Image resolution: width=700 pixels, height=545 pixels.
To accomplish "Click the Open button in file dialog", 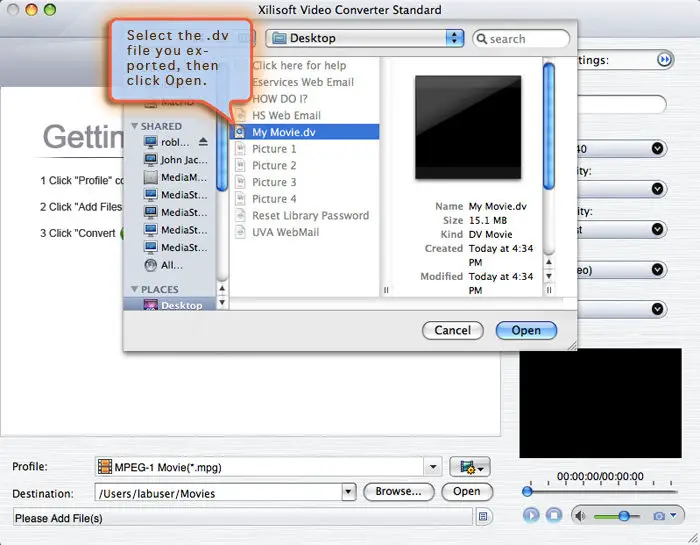I will point(526,330).
